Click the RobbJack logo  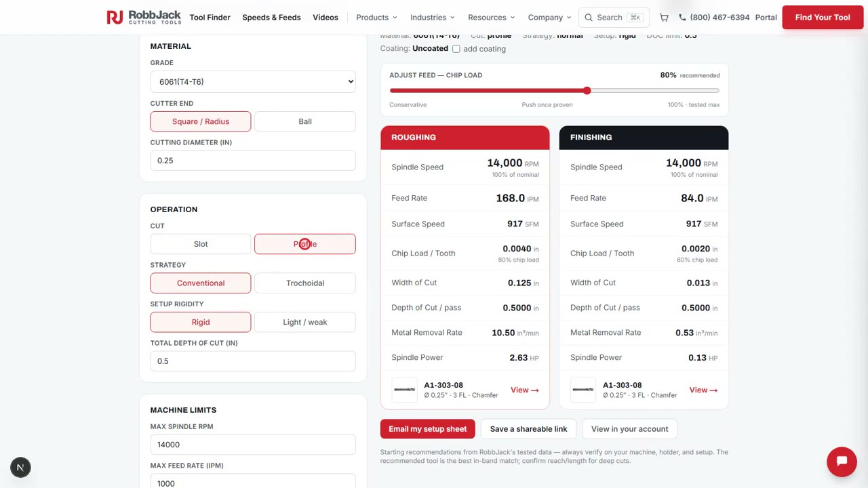coord(144,17)
